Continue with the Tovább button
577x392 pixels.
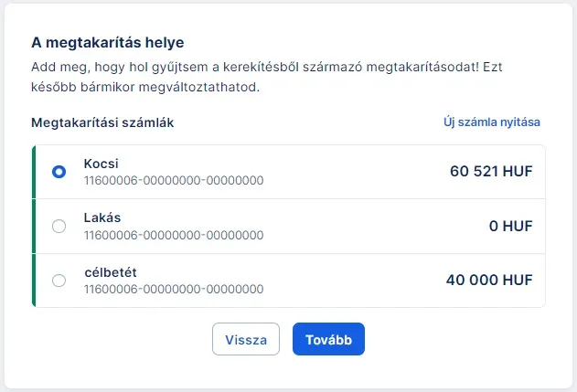(x=328, y=339)
